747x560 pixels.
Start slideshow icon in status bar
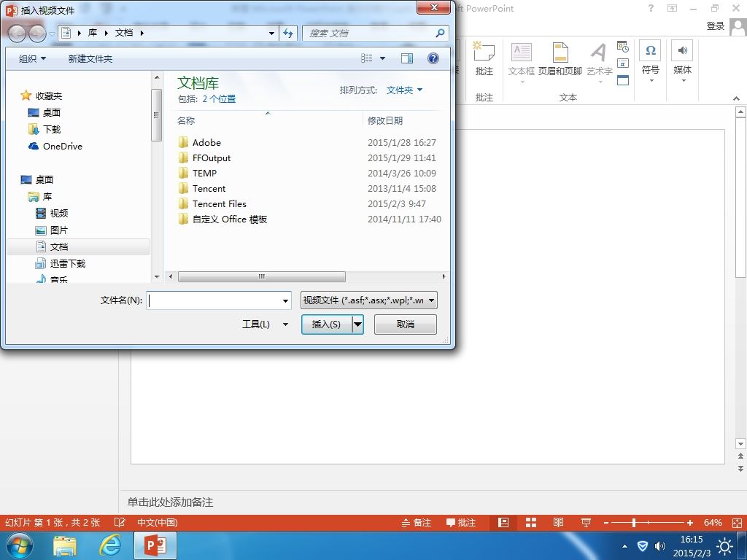[x=586, y=522]
